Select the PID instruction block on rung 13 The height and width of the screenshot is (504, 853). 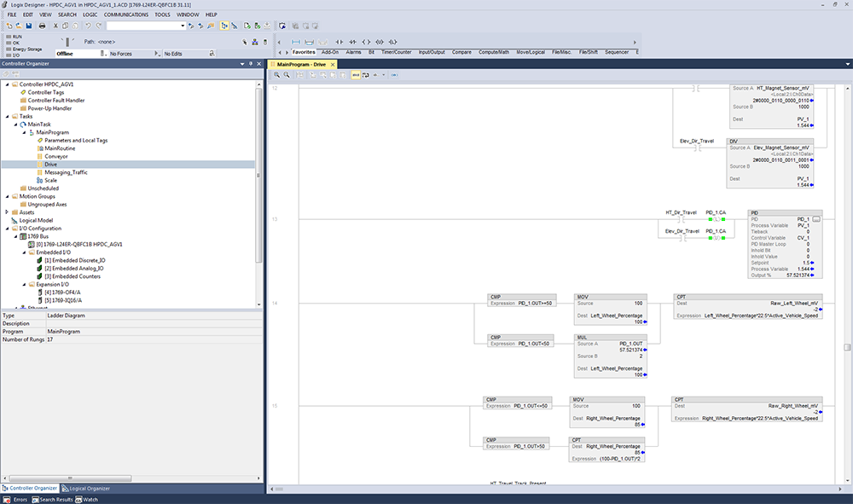coord(785,244)
